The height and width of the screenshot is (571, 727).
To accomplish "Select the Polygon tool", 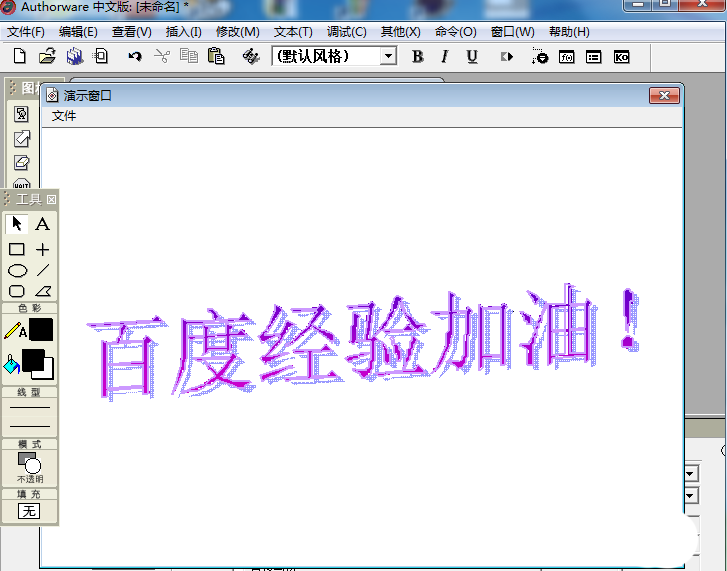I will [x=43, y=291].
